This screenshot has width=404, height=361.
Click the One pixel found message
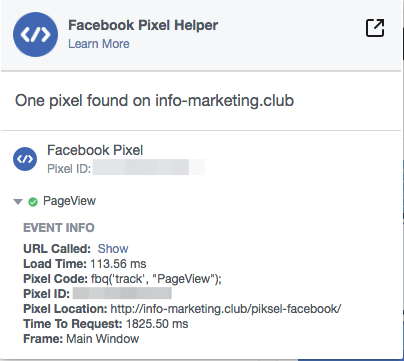[x=154, y=101]
